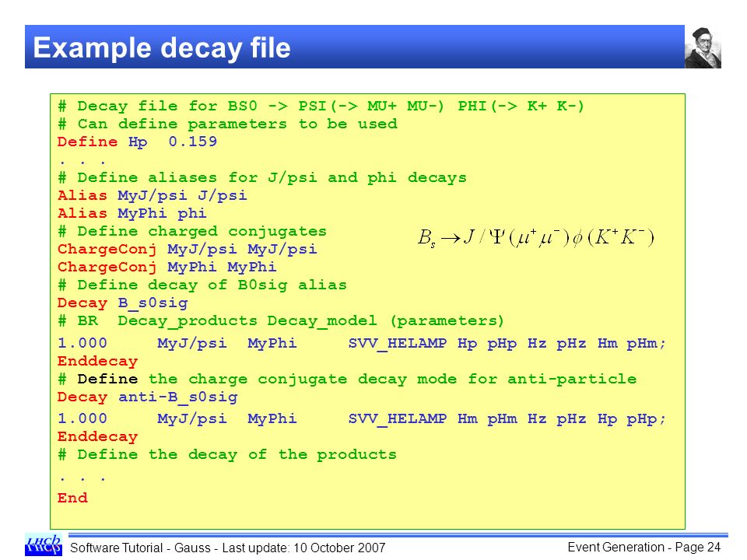Click SVV_HELAMP line starting with Hp pHp
Screen dimensions: 747x560
[x=362, y=343]
